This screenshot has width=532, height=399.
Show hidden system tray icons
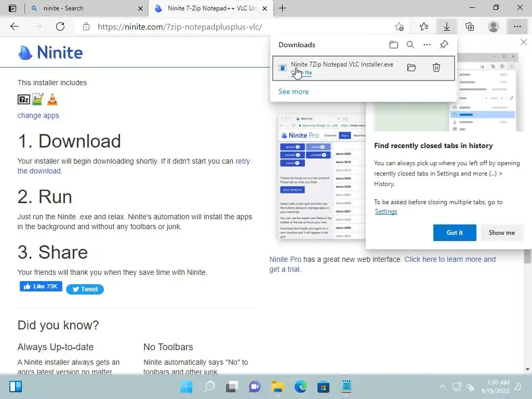(443, 387)
